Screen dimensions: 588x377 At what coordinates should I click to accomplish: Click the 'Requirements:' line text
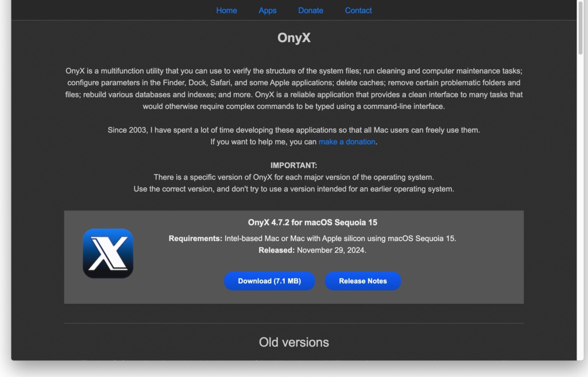click(x=312, y=238)
